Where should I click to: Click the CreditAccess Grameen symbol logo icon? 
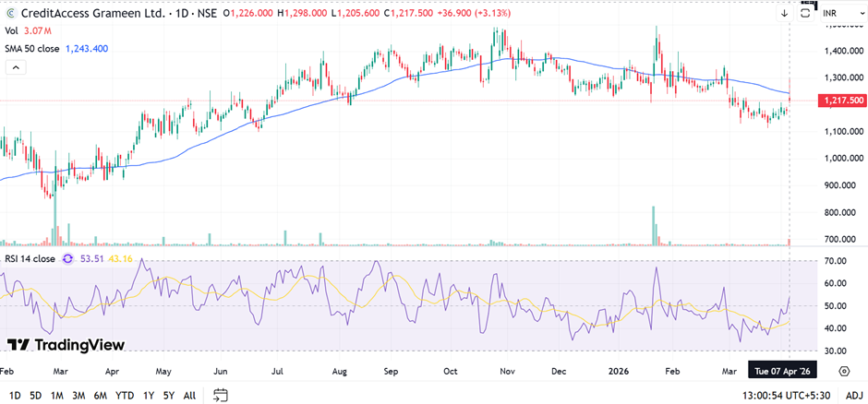pos(10,14)
